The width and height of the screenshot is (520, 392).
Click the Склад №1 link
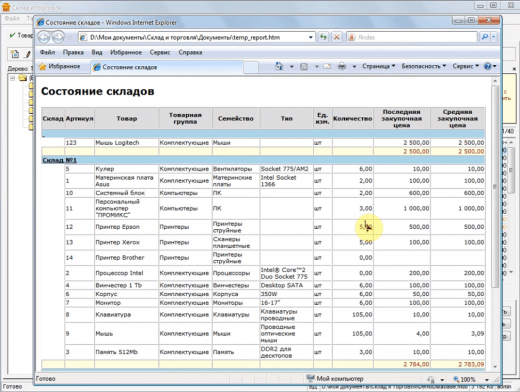[x=59, y=160]
